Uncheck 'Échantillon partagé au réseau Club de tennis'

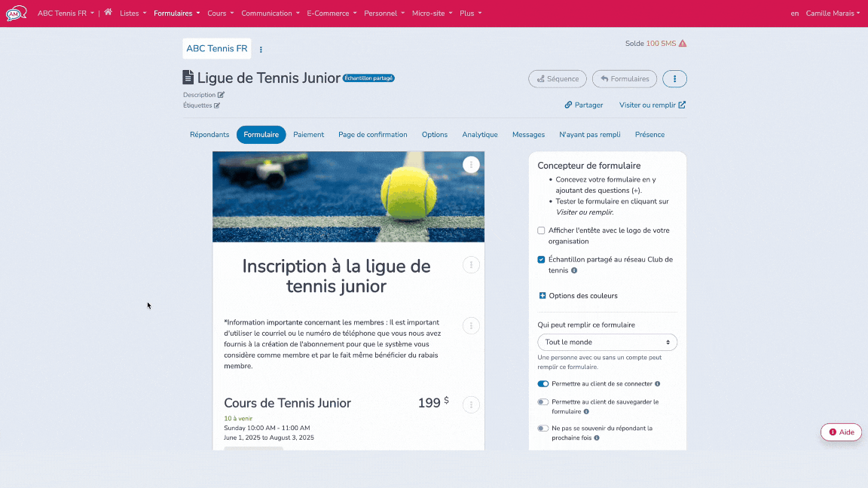click(541, 259)
